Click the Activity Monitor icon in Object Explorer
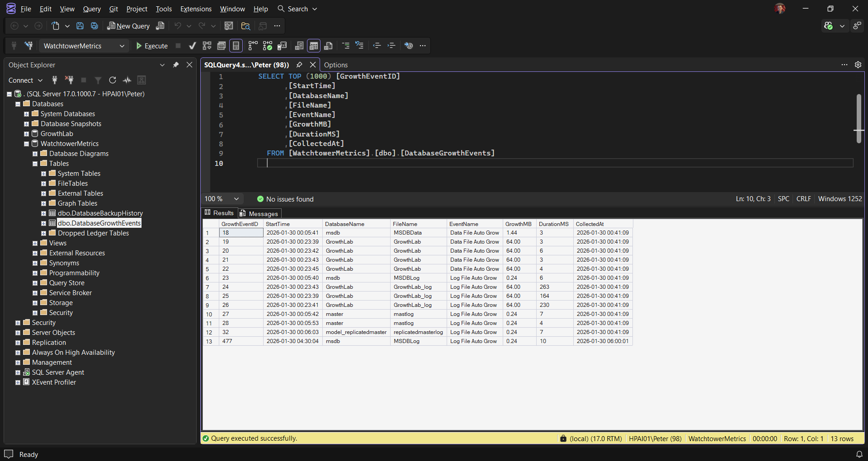Viewport: 868px width, 461px height. (x=127, y=80)
